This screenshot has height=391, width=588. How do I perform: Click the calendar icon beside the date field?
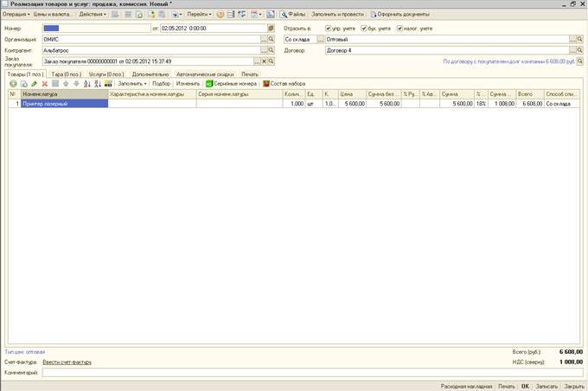point(271,29)
